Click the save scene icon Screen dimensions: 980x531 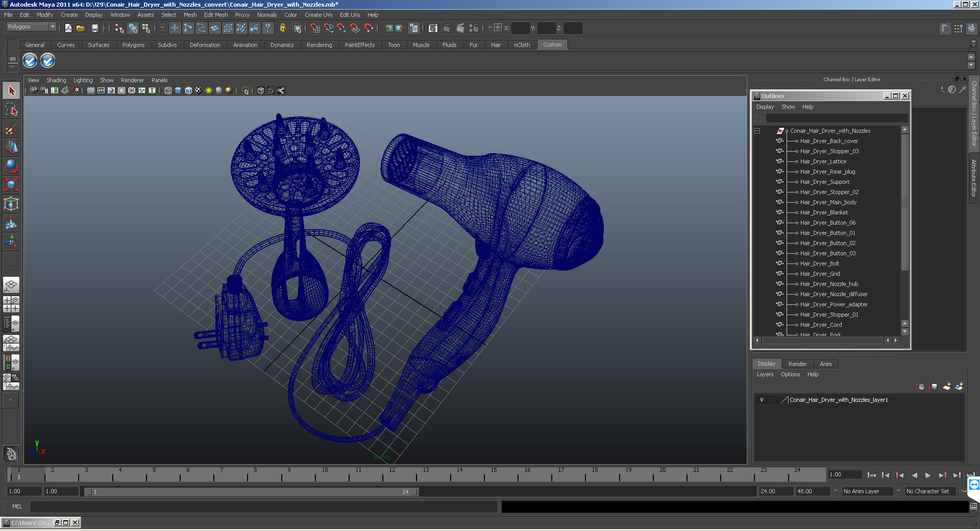[x=94, y=28]
